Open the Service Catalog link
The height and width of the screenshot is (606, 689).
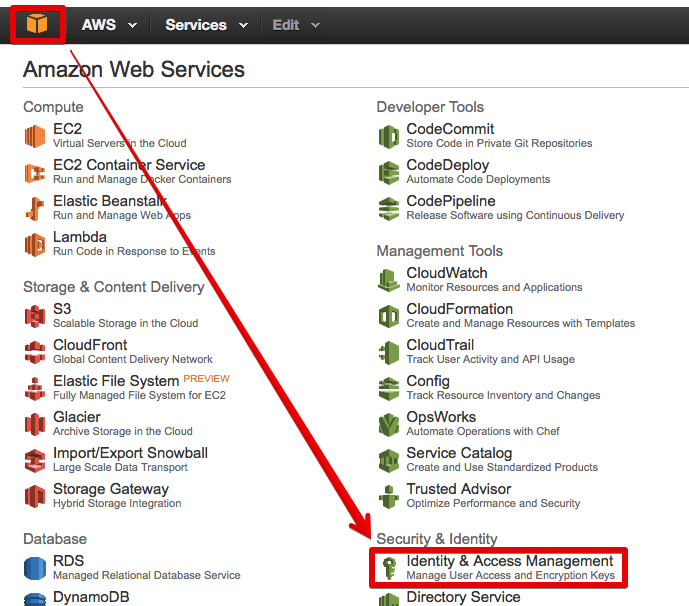459,453
